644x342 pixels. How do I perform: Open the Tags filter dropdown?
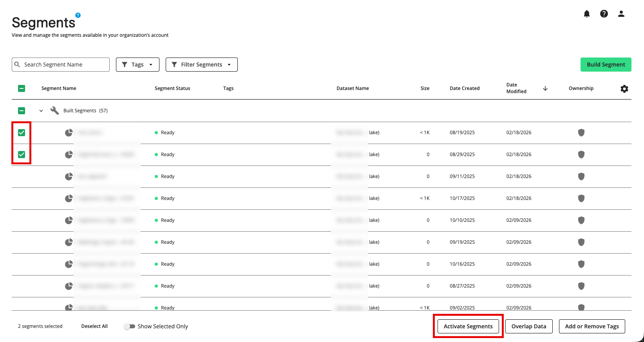(x=137, y=65)
